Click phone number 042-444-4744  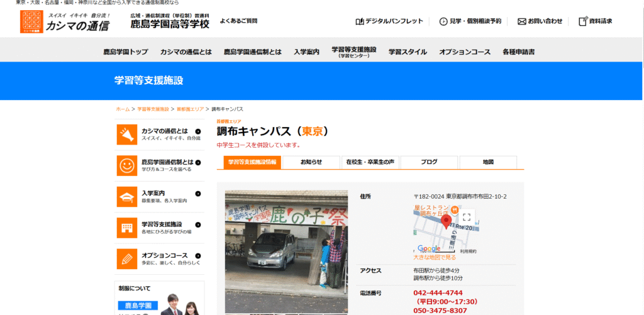438,293
